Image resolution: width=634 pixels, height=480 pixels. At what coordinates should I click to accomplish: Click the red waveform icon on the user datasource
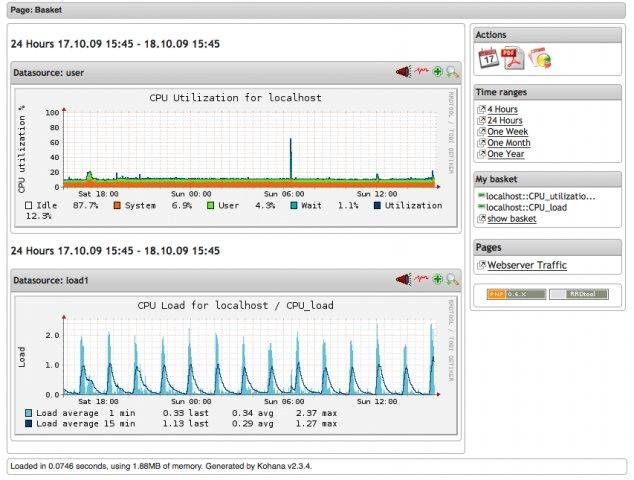click(x=422, y=72)
